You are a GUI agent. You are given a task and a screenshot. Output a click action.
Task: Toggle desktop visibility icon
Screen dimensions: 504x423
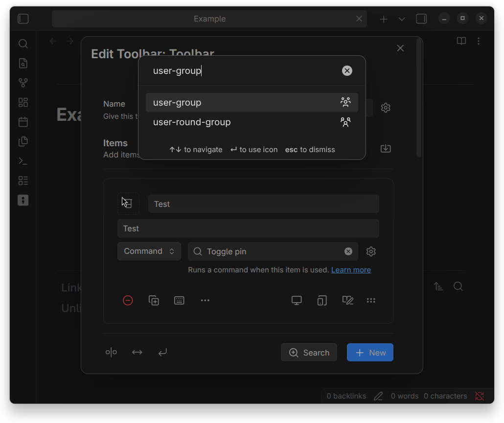297,300
